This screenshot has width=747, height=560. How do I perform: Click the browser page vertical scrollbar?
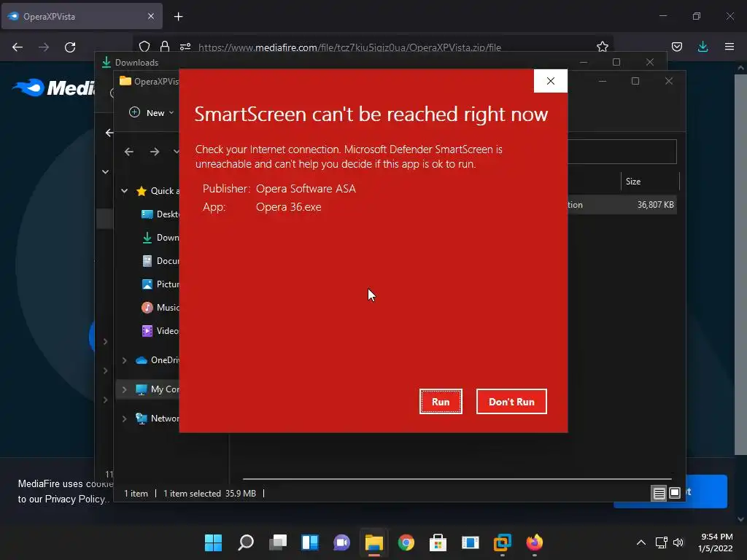pos(741,264)
